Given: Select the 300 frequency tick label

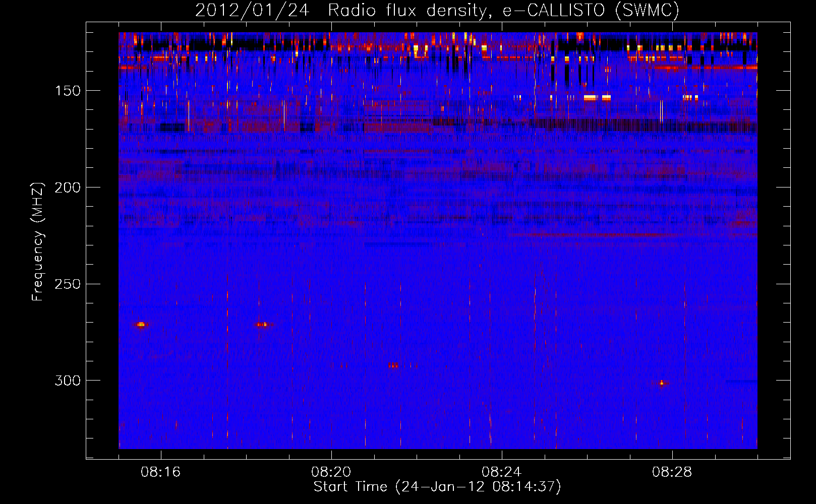Looking at the screenshot, I should (68, 381).
